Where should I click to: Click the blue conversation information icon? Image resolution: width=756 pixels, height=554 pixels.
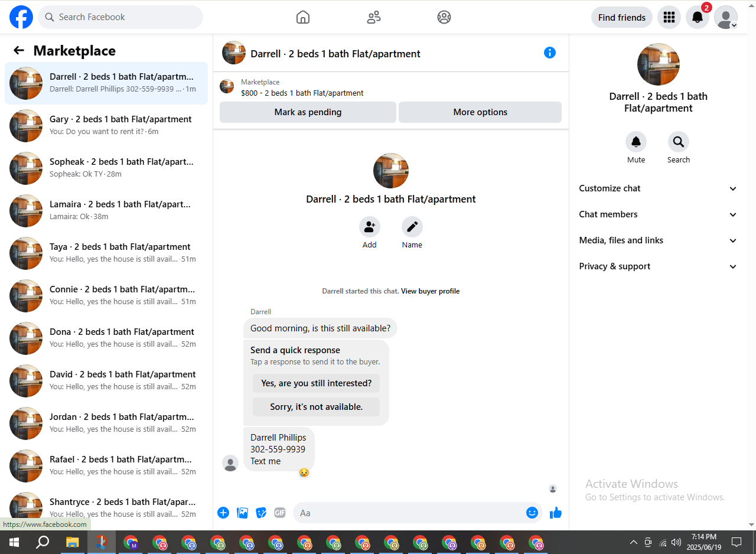pyautogui.click(x=550, y=53)
